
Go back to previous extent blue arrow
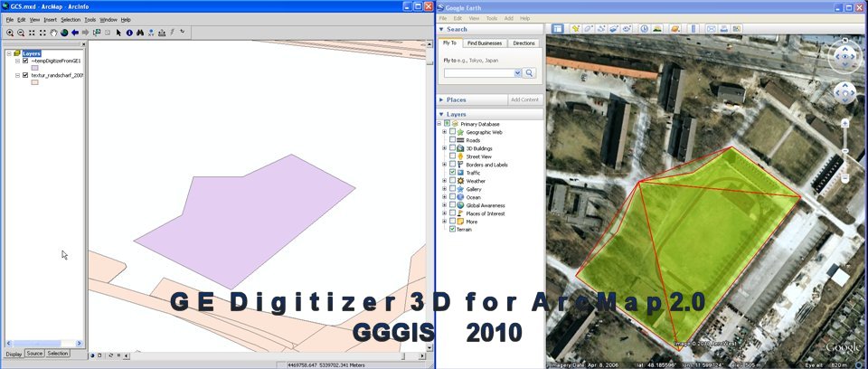click(x=75, y=33)
